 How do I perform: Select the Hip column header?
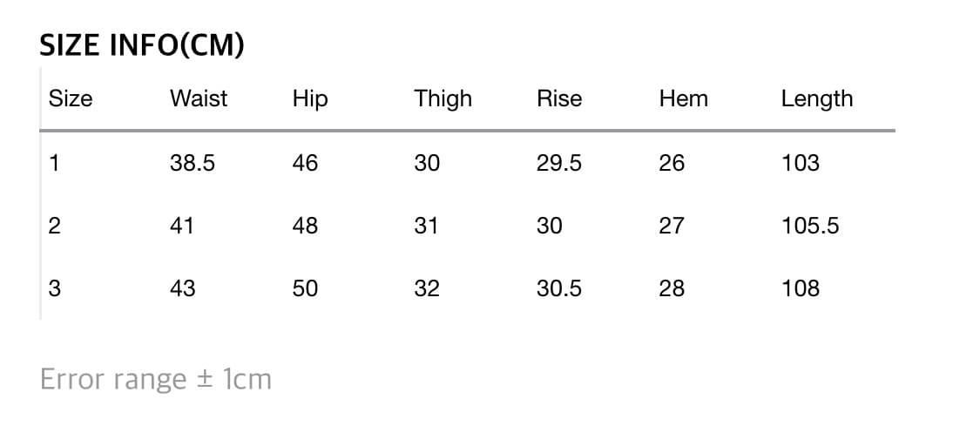click(310, 98)
